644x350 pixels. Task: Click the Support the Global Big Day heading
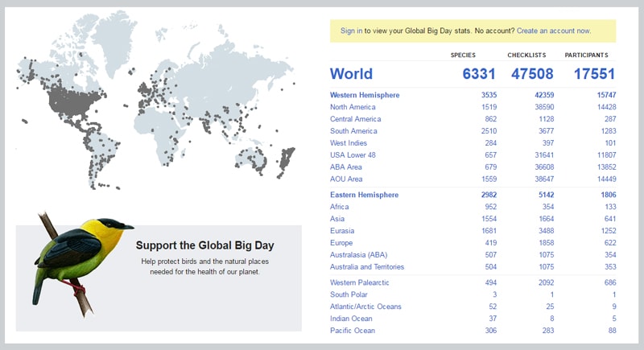(205, 245)
